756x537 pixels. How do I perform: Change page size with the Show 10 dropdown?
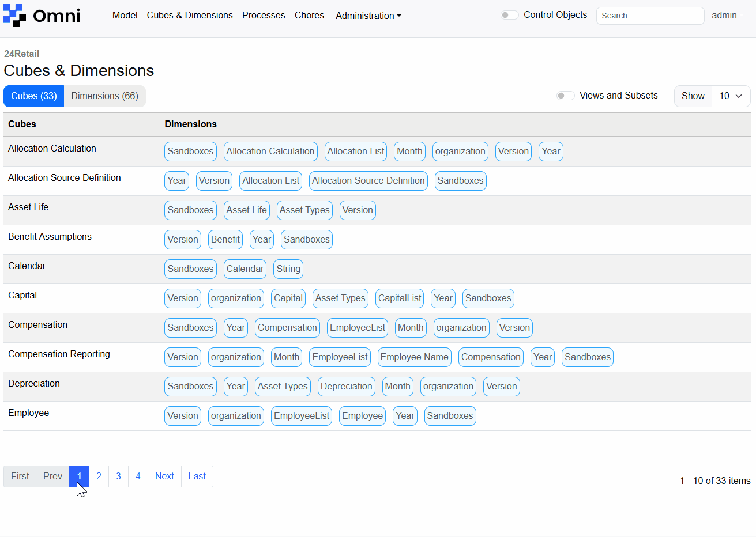click(x=731, y=96)
